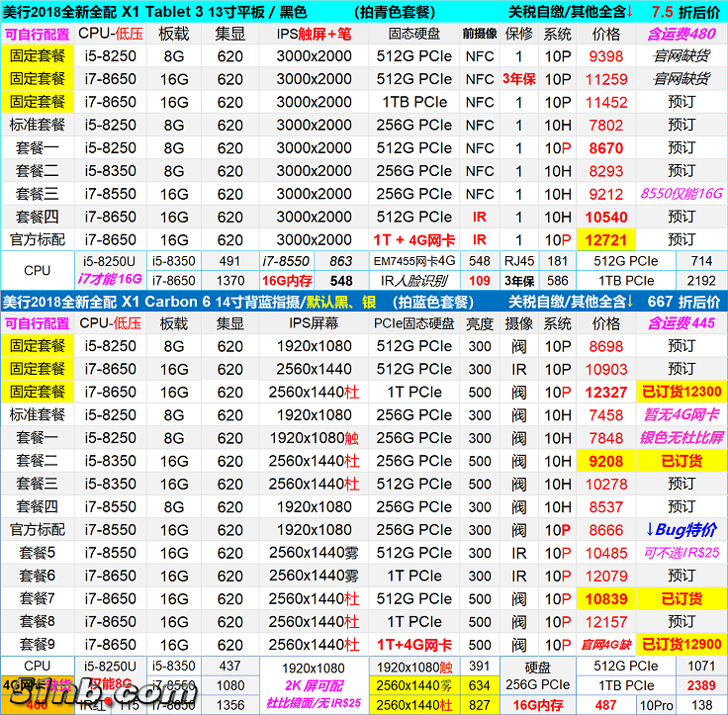Screen dimensions: 728x715
Task: Click the yellow-highlighted price 2389
Action: coord(701,685)
